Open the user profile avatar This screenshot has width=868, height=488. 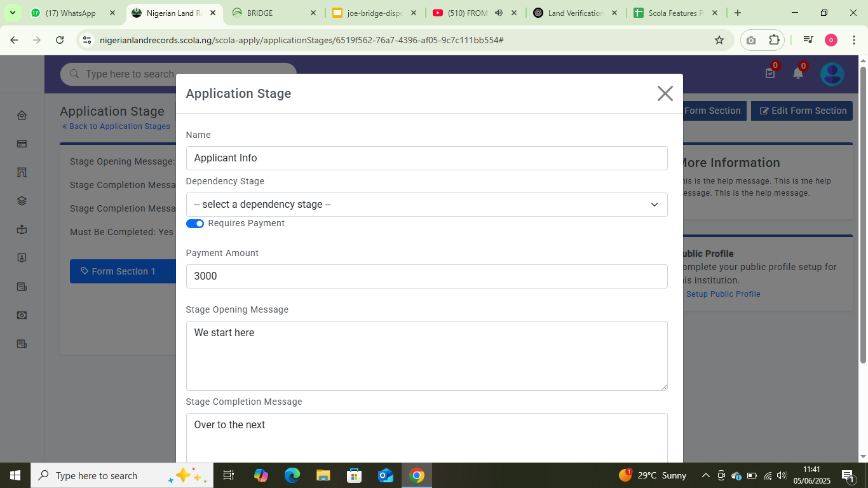[832, 74]
